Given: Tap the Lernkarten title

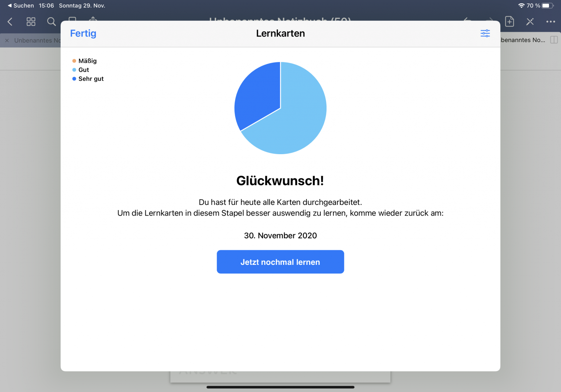Looking at the screenshot, I should [280, 33].
